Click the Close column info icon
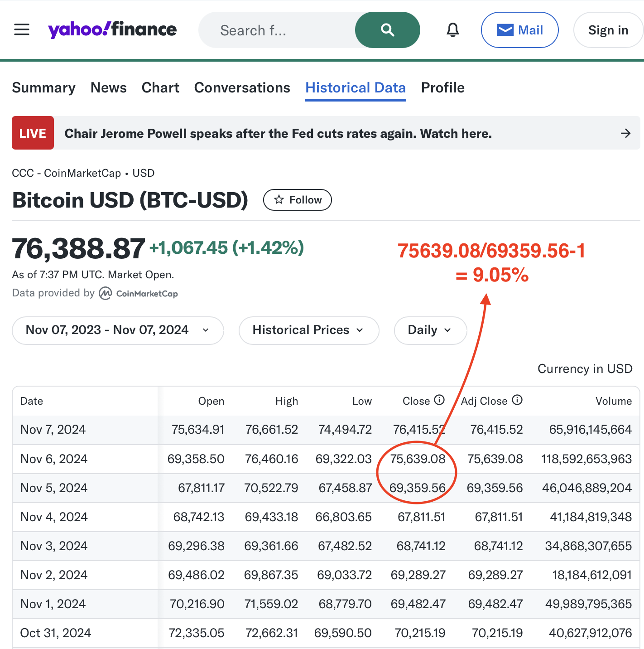Screen dimensions: 644x649 point(439,400)
